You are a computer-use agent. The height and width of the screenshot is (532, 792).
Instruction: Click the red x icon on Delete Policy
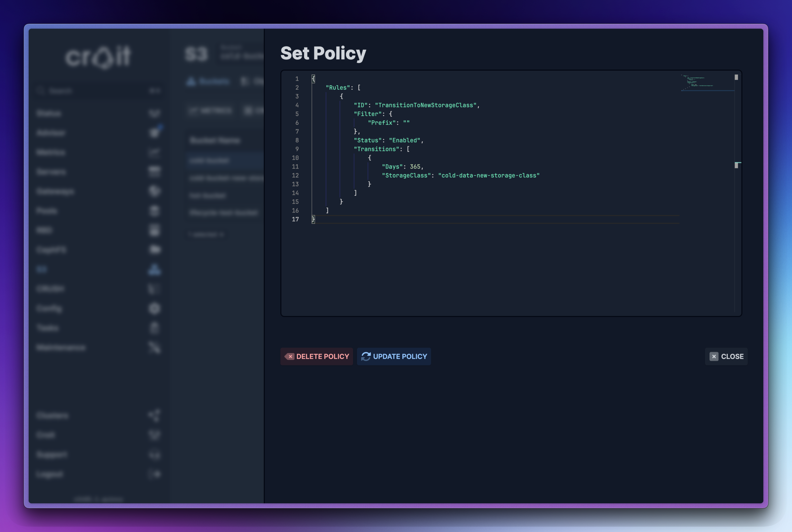[290, 356]
